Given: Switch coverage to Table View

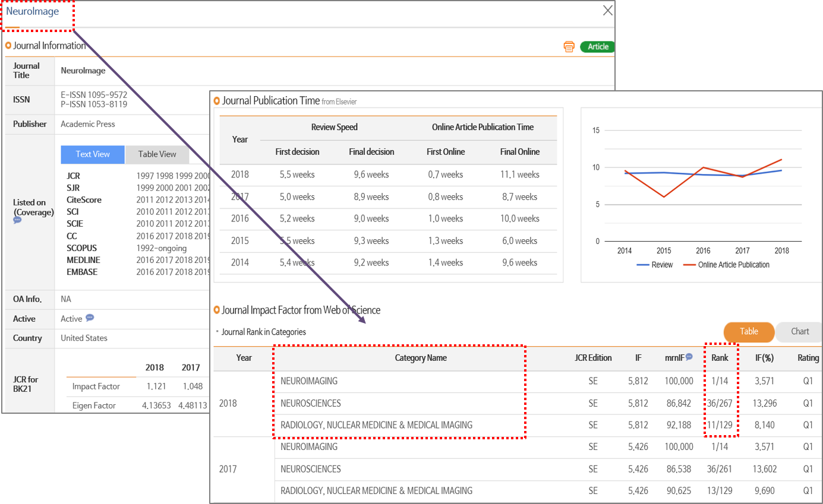Looking at the screenshot, I should point(157,154).
